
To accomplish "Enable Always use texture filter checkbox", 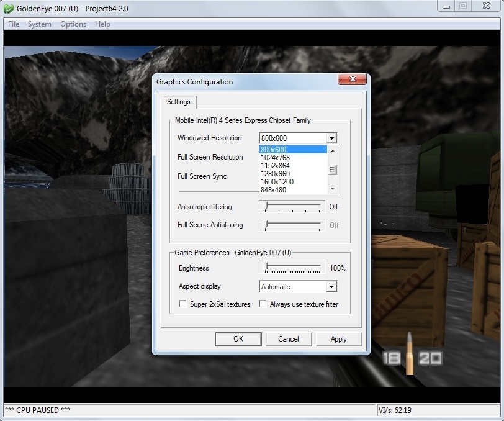I will tap(263, 304).
